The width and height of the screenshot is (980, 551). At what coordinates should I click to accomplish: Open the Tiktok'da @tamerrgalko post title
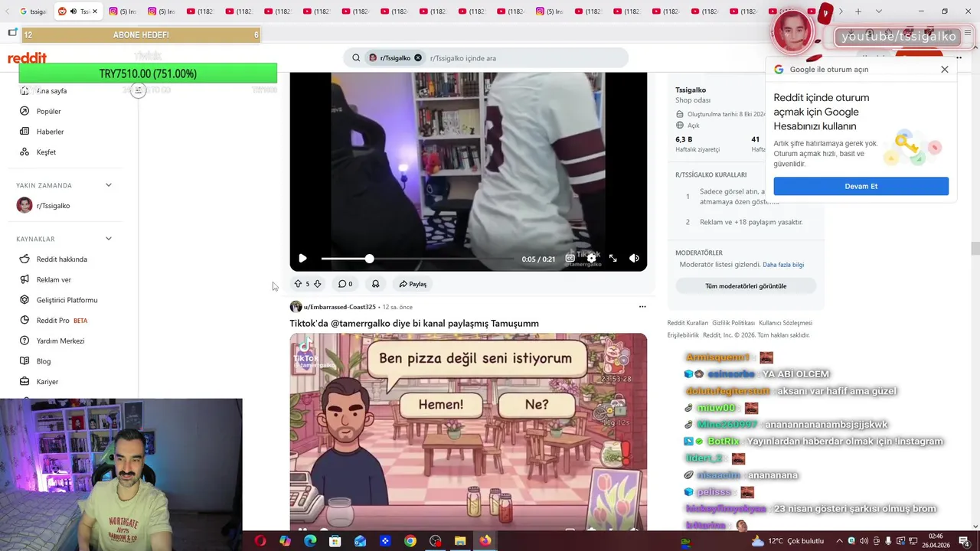[414, 324]
